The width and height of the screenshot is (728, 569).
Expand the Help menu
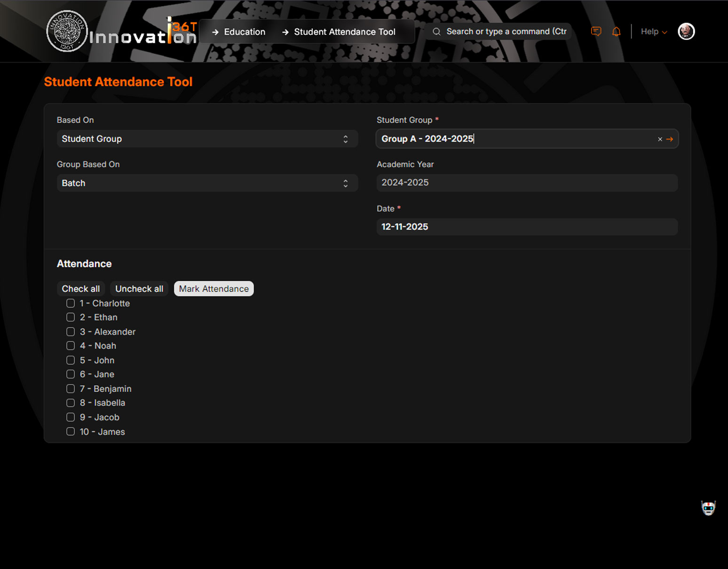pos(653,32)
